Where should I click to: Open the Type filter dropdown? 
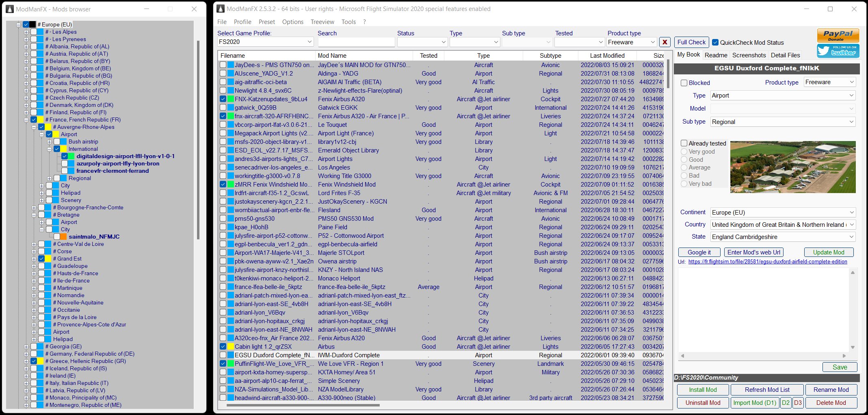tap(474, 42)
